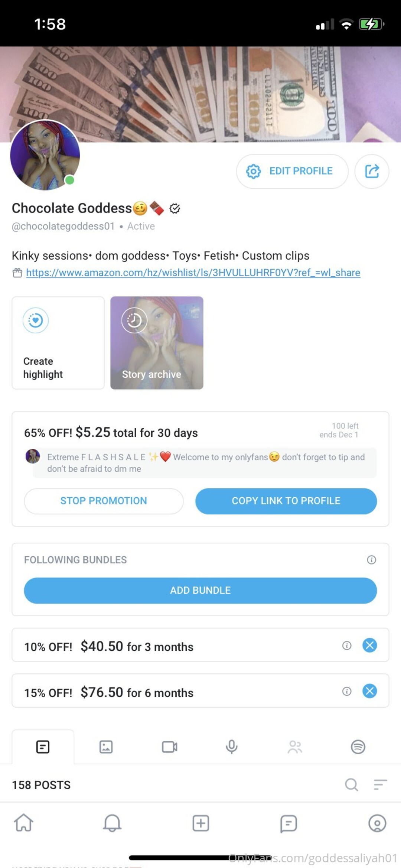Switch to the audio tab
Viewport: 401px width, 868px height.
click(x=232, y=747)
